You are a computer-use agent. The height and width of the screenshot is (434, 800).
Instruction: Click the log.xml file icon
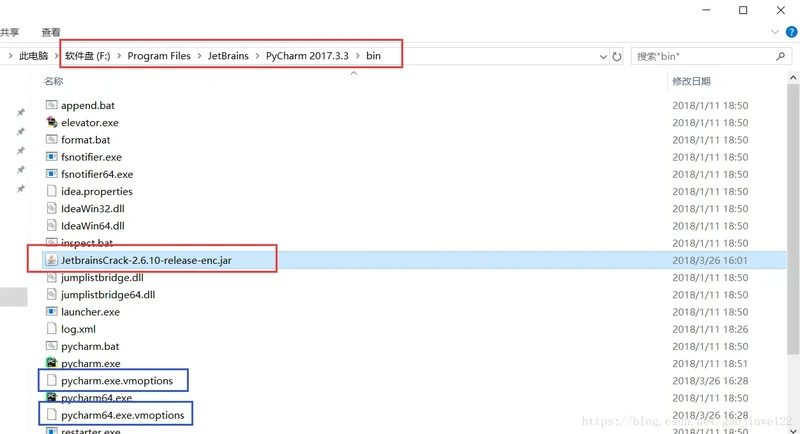(52, 329)
